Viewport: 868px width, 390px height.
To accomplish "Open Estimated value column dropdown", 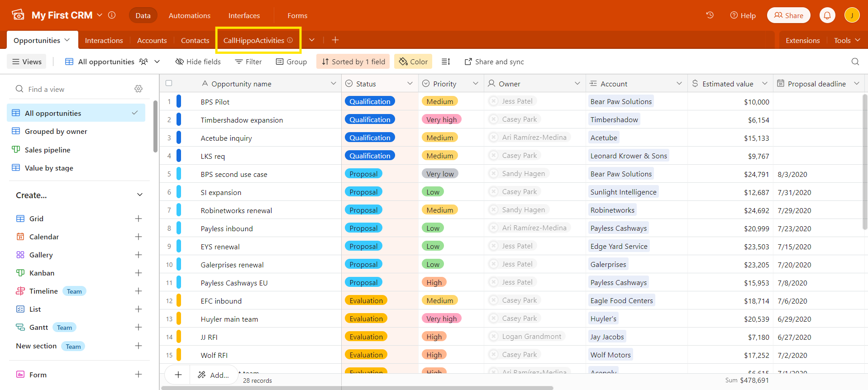I will point(765,83).
